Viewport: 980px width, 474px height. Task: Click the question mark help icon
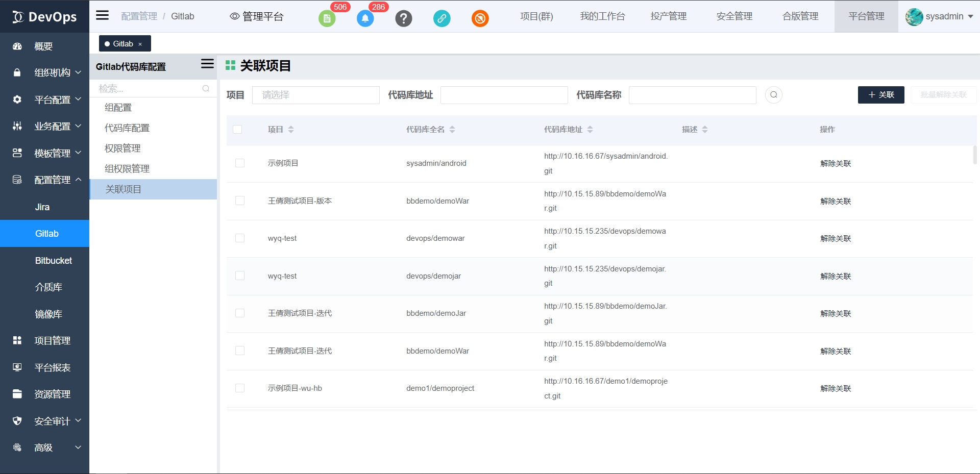[403, 19]
